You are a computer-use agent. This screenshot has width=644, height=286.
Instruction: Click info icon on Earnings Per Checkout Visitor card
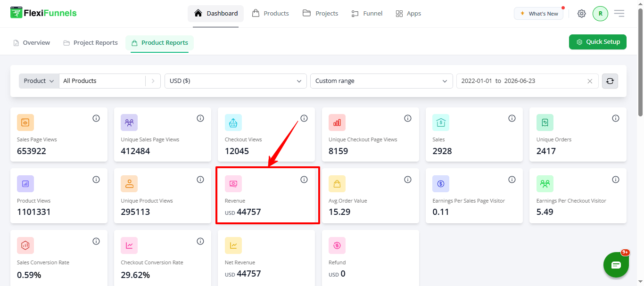(x=616, y=180)
